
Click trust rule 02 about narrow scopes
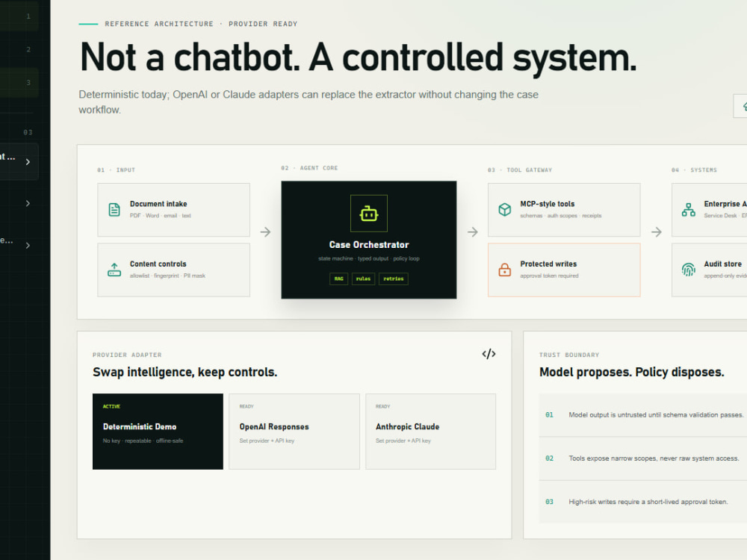coord(643,458)
